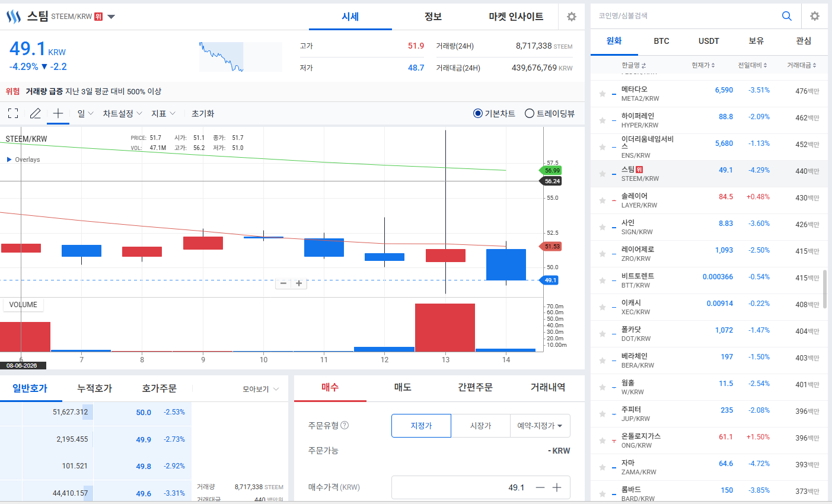
Task: Star the 주피터 JUP row
Action: 603,414
